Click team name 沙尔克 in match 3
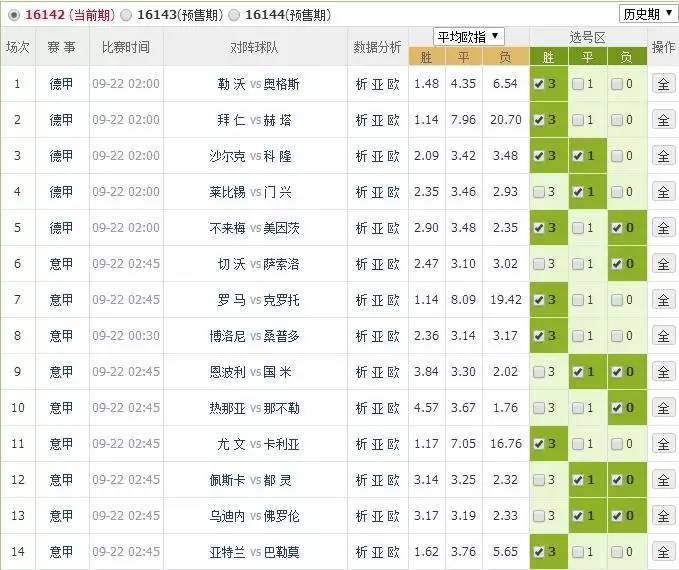Screen dimensions: 679x570 [227, 156]
